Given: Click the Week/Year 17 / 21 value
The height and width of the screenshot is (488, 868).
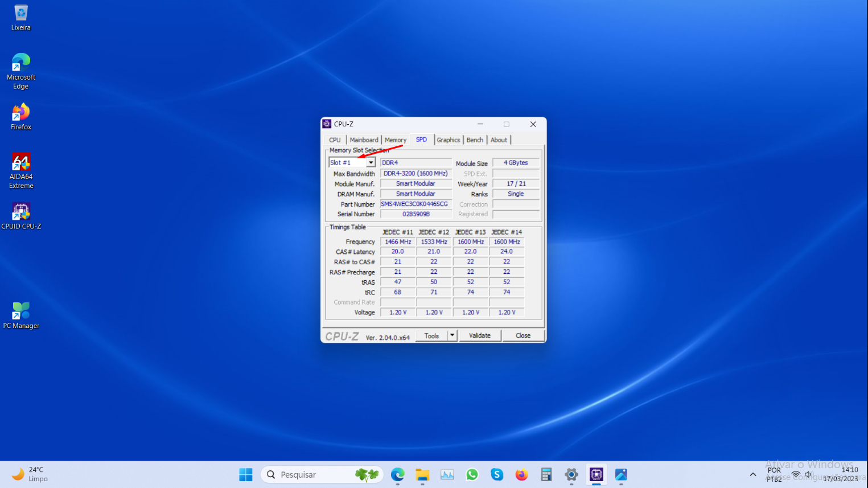Looking at the screenshot, I should coord(516,183).
